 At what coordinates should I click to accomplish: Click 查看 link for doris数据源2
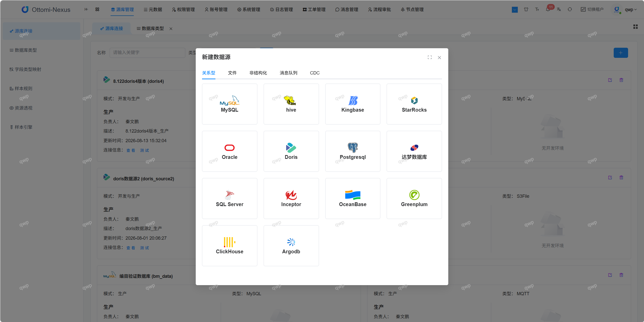[x=131, y=248]
